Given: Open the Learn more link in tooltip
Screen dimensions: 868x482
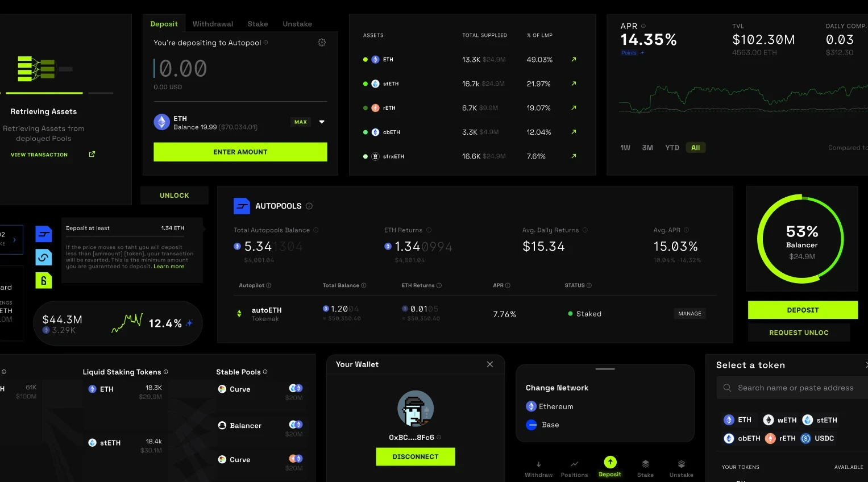Looking at the screenshot, I should (x=169, y=267).
